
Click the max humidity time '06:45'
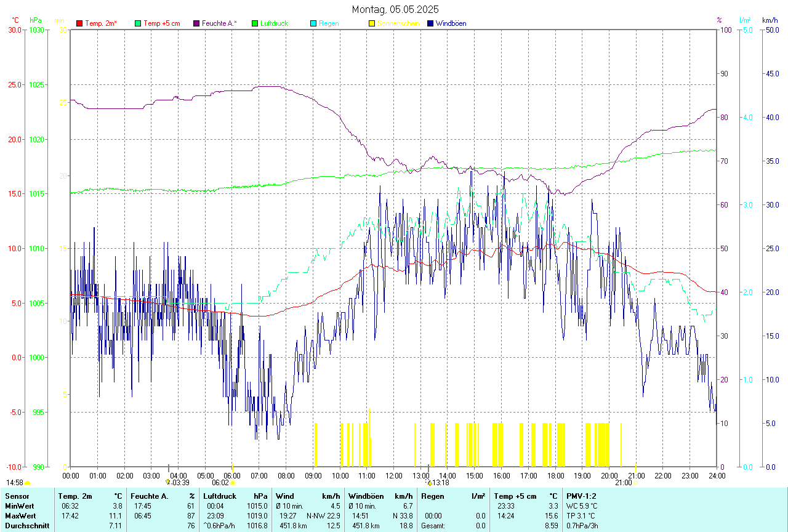[x=142, y=515]
